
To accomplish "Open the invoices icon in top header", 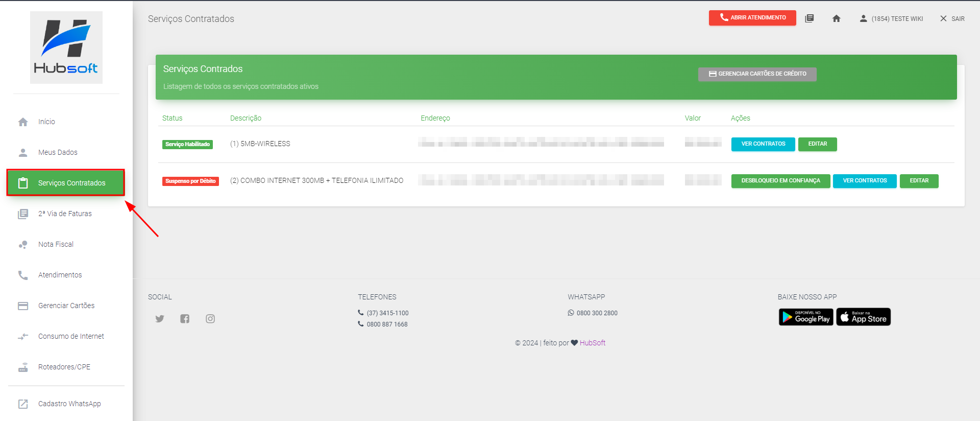I will pyautogui.click(x=810, y=19).
